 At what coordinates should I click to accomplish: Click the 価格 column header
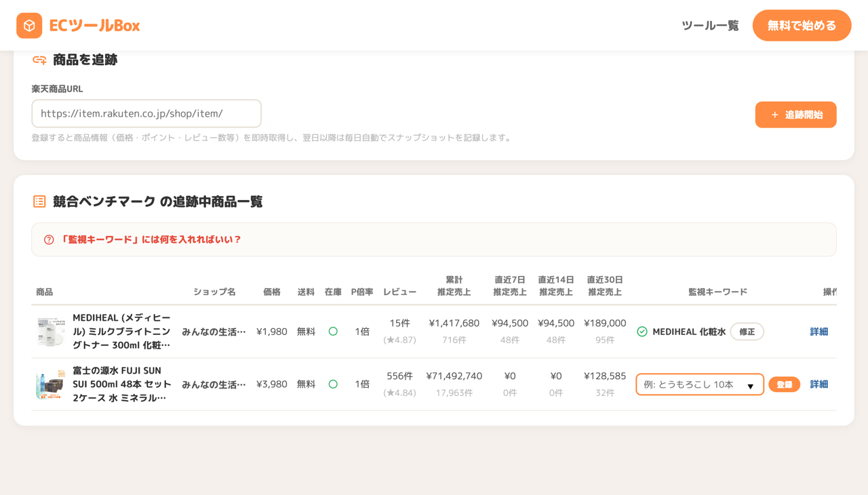pyautogui.click(x=272, y=292)
